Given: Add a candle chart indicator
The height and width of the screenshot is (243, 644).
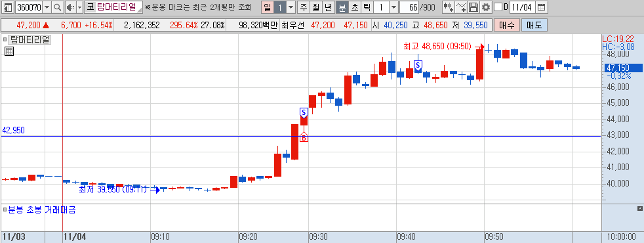Looking at the screenshot, I should (449, 7).
